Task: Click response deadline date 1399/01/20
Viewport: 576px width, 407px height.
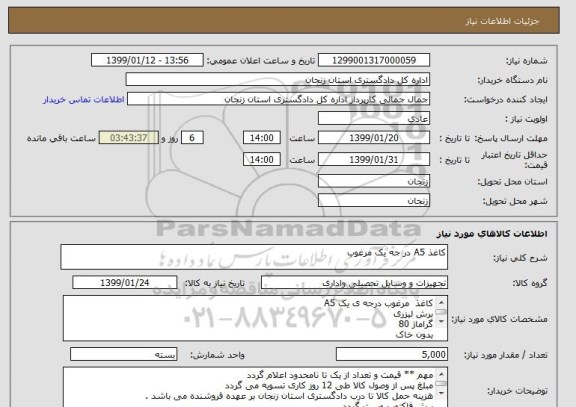Action: tap(374, 138)
